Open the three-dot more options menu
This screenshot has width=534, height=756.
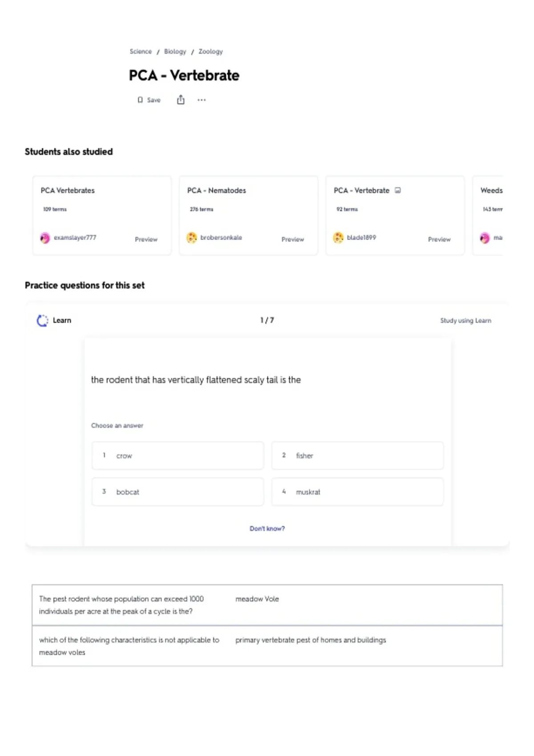coord(202,100)
